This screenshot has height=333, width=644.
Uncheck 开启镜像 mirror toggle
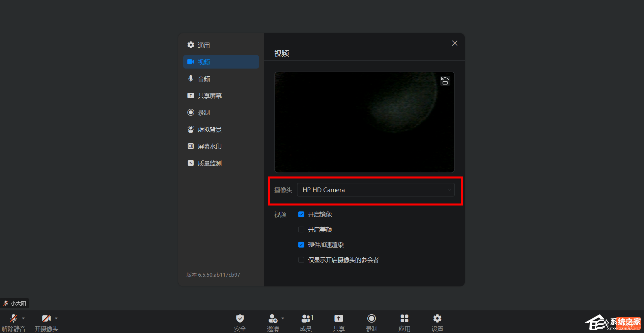[x=301, y=214]
